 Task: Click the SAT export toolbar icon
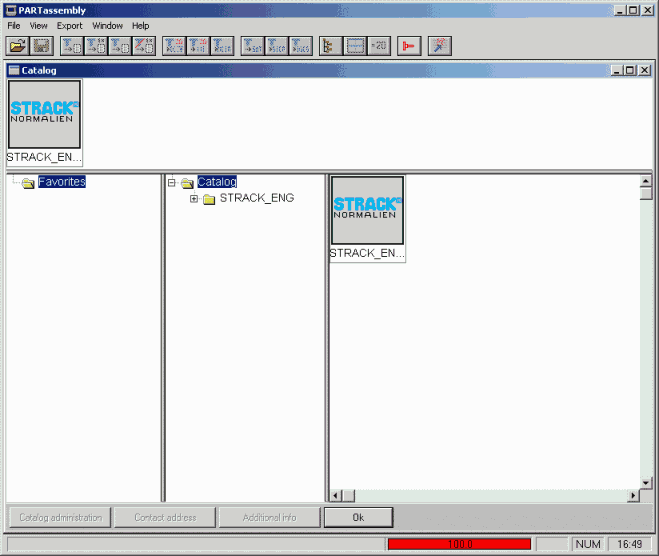coord(253,46)
